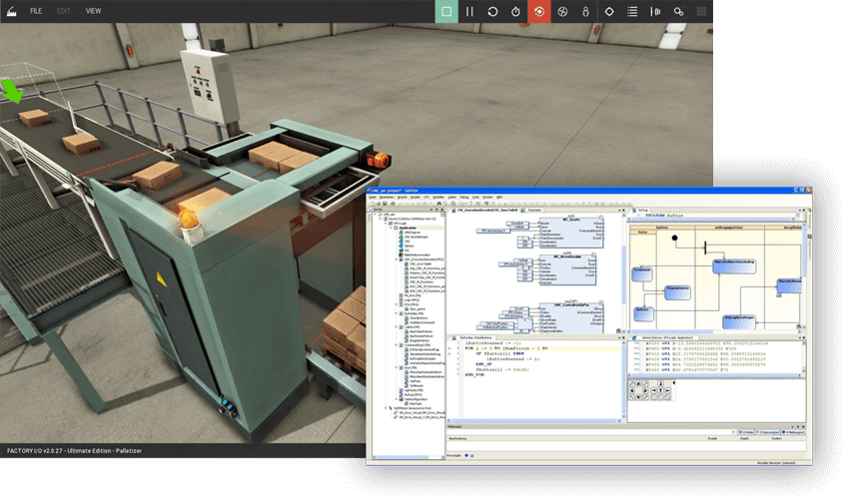Click the Beschreibung column header

click(457, 438)
